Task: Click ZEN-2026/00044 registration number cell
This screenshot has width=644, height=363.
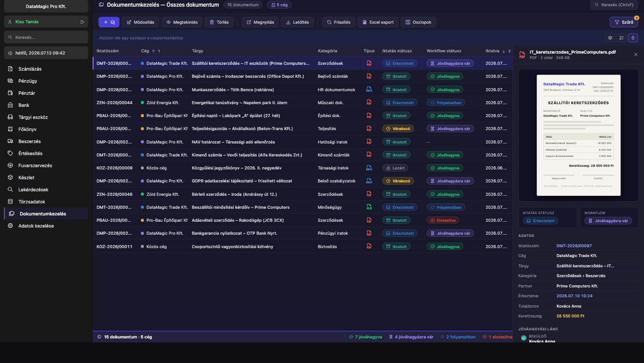Action: coord(114,103)
